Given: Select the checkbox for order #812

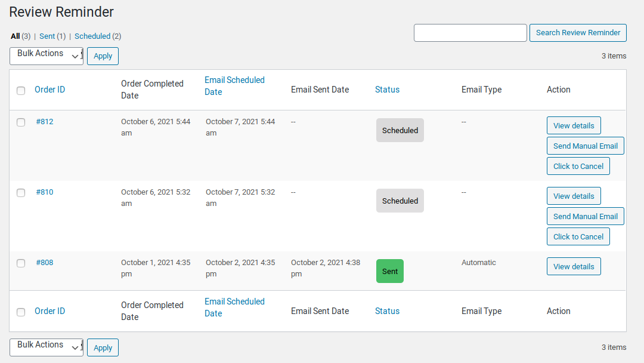Looking at the screenshot, I should 21,122.
